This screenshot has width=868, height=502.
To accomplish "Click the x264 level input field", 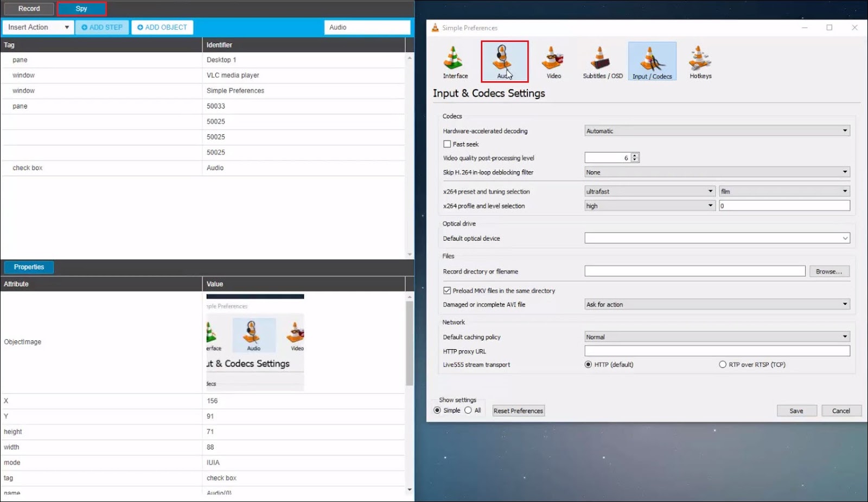I will [x=784, y=206].
